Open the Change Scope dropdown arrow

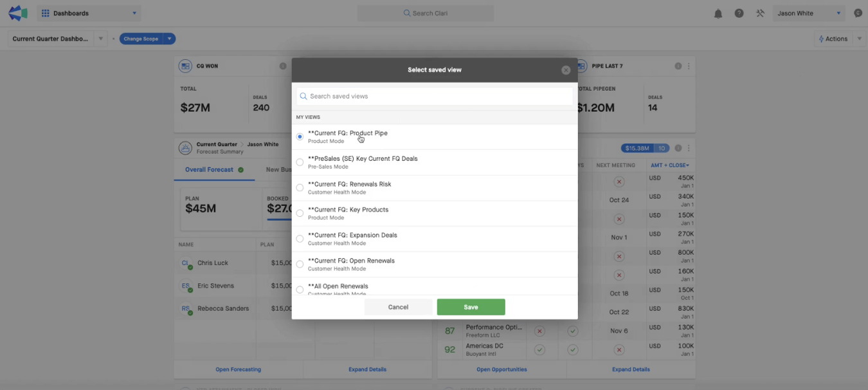(169, 39)
